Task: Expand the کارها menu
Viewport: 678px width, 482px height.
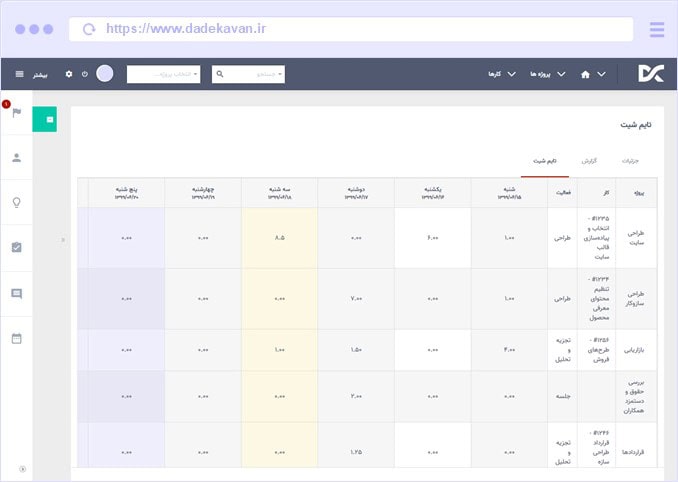Action: [x=501, y=74]
